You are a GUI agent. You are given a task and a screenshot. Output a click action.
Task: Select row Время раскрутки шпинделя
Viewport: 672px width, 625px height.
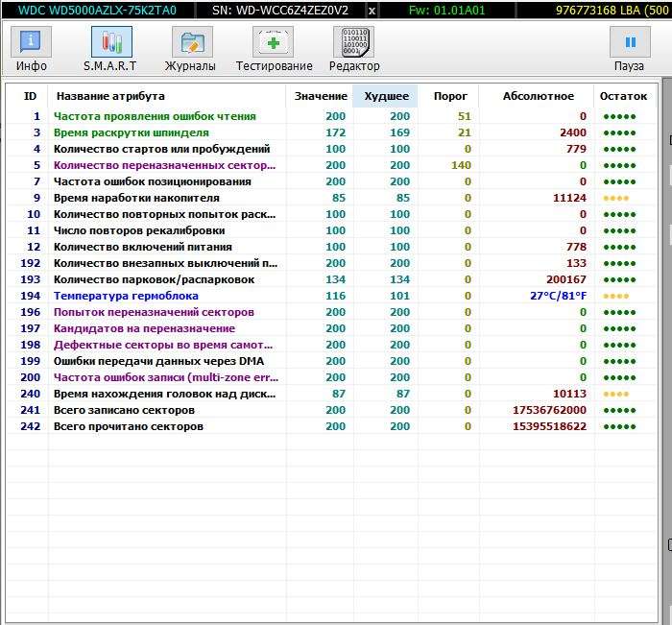click(331, 132)
